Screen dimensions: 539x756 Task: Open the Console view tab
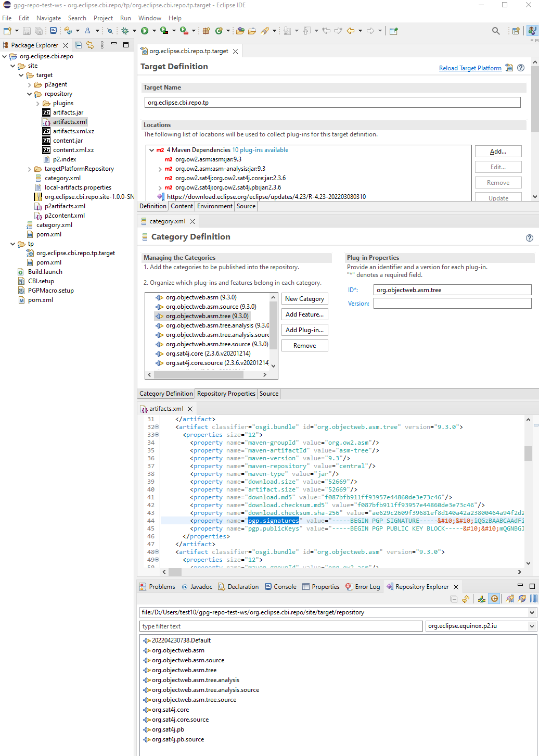pyautogui.click(x=280, y=587)
